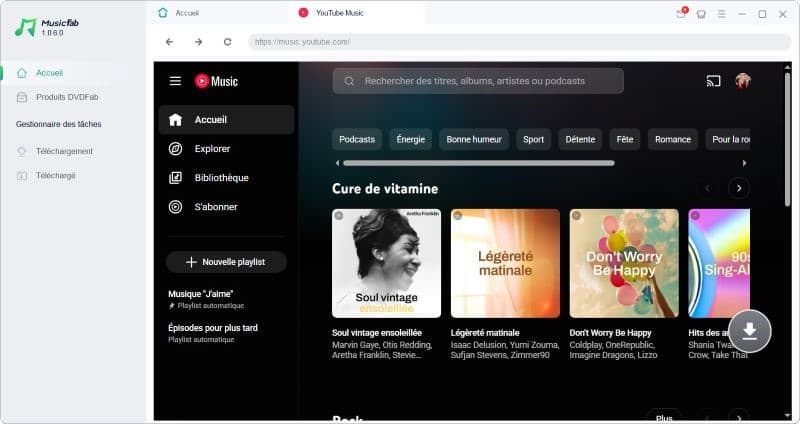This screenshot has height=424, width=800.
Task: Open the notification icon with red badge
Action: 681,13
